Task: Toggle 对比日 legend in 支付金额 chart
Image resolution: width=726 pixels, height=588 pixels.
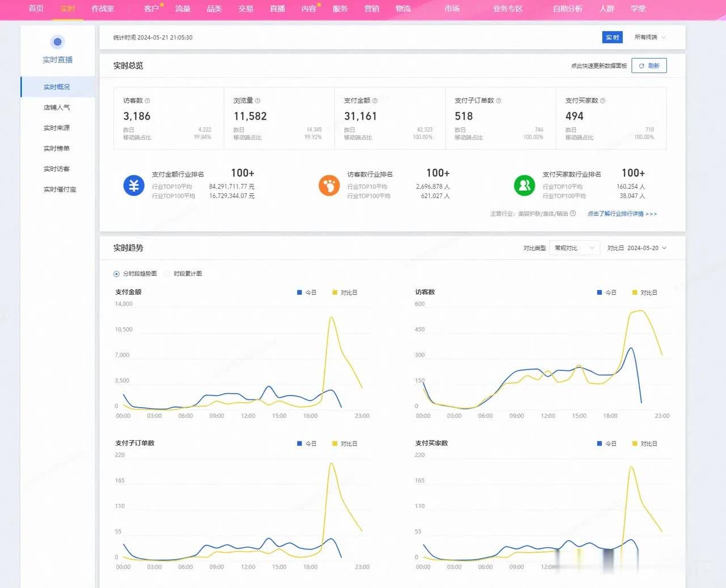Action: (345, 293)
